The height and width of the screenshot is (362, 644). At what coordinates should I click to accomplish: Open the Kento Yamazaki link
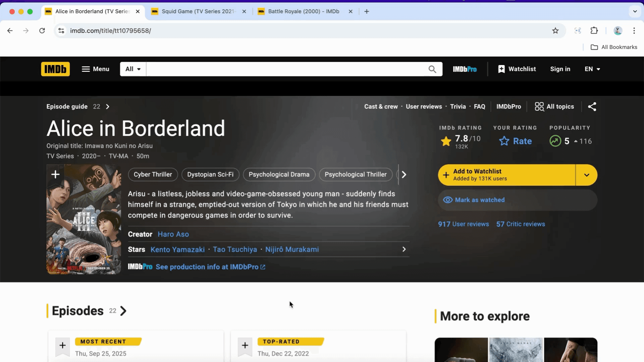[177, 249]
